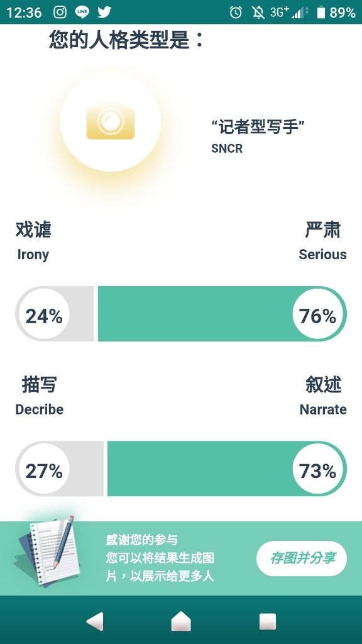Image resolution: width=362 pixels, height=644 pixels.
Task: Open the Instagram notification icon
Action: [60, 13]
